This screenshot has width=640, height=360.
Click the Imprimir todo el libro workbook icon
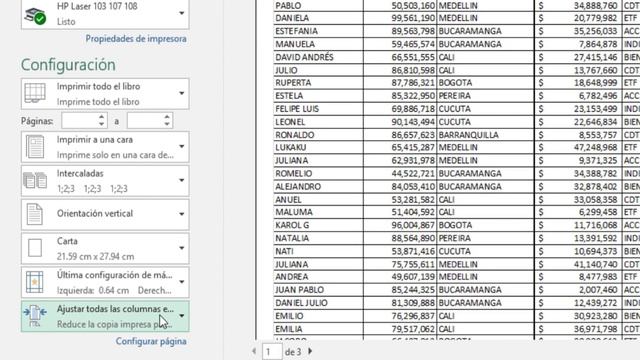[35, 93]
